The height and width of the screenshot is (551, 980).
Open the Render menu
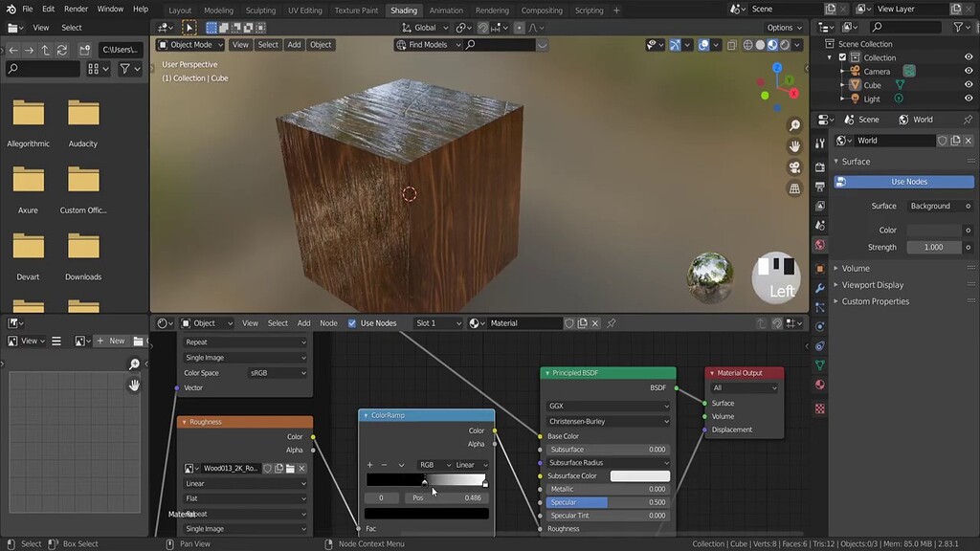pyautogui.click(x=77, y=10)
